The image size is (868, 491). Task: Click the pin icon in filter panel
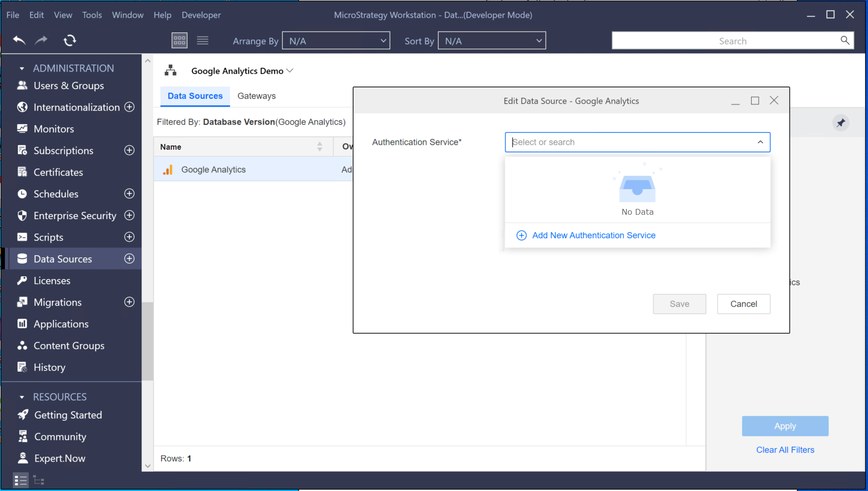841,123
